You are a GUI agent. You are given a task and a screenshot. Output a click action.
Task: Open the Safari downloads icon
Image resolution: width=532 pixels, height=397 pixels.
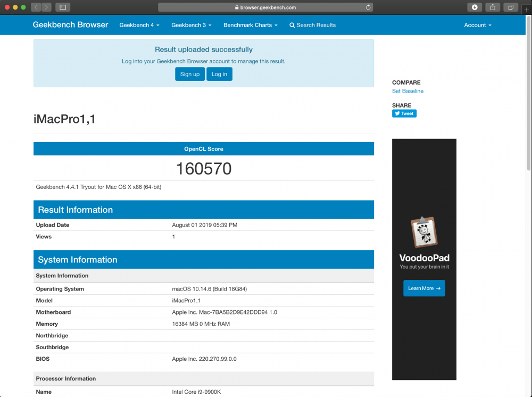[475, 7]
